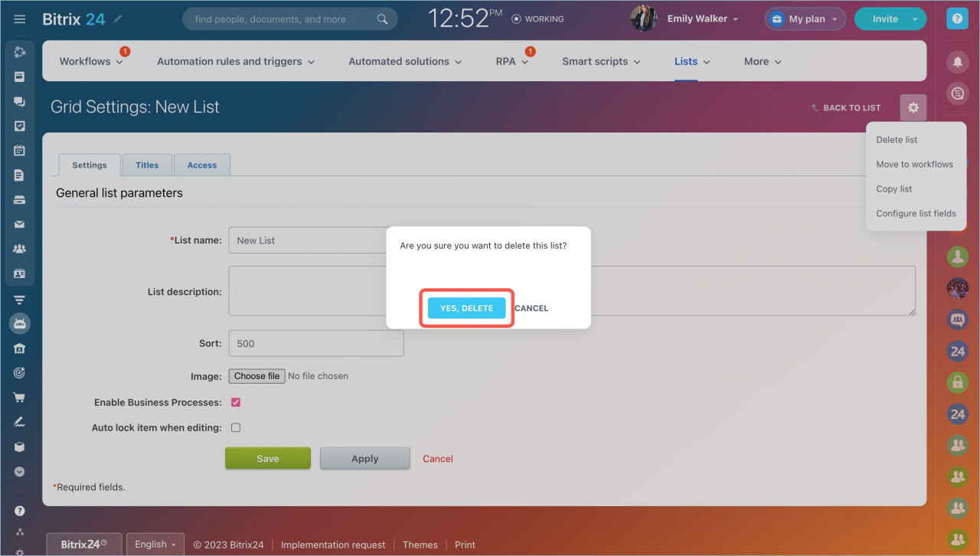The image size is (980, 556).
Task: Open the hamburger main menu
Action: click(x=20, y=19)
